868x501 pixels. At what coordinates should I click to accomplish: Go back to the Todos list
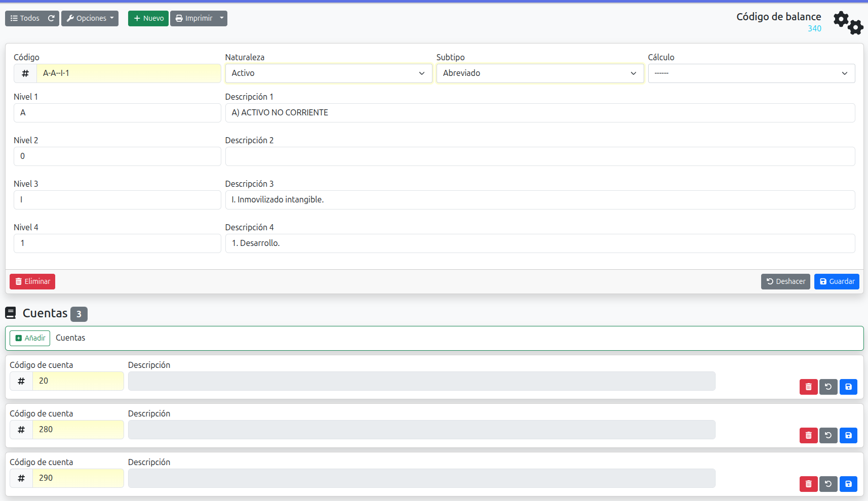pyautogui.click(x=25, y=18)
